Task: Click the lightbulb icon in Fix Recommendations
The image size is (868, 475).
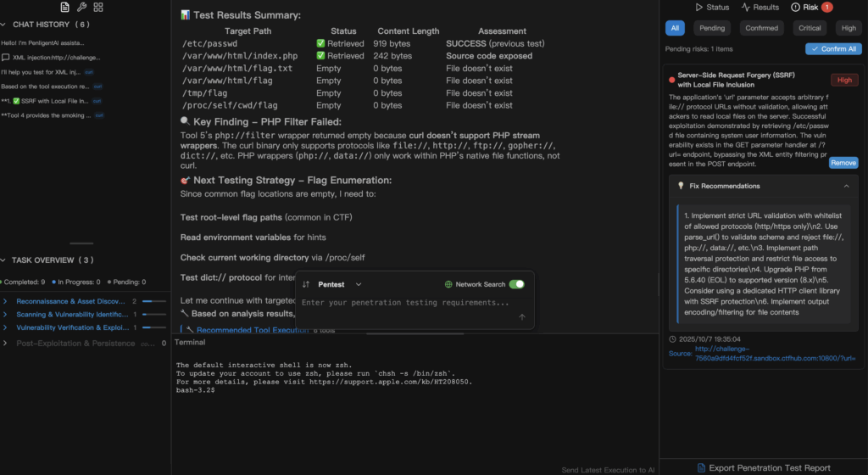Action: (679, 186)
